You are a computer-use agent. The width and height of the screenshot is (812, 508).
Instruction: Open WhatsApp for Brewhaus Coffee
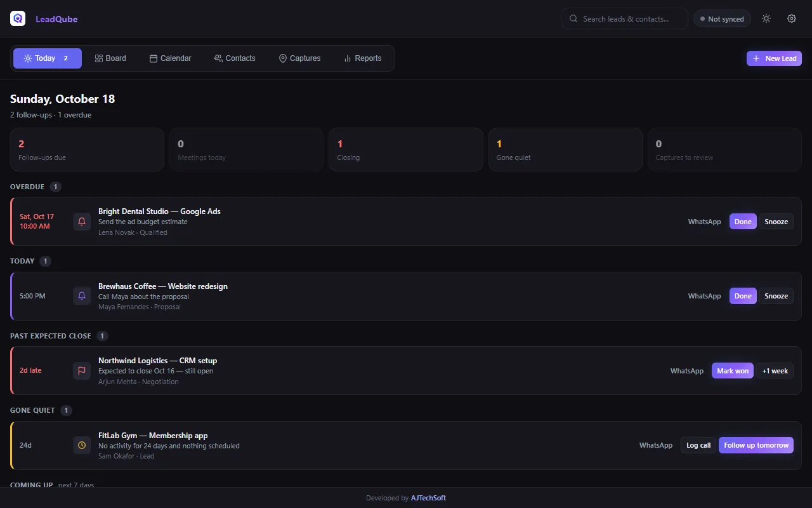coord(705,296)
